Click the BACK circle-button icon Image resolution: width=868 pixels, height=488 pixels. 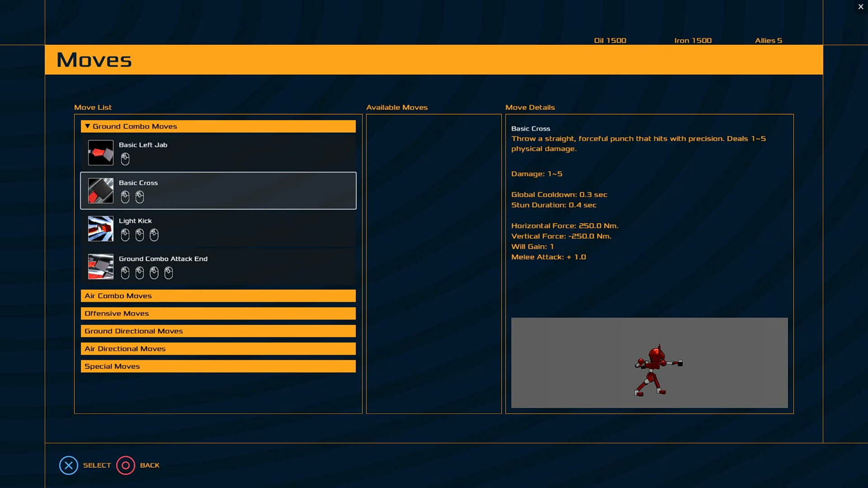125,465
